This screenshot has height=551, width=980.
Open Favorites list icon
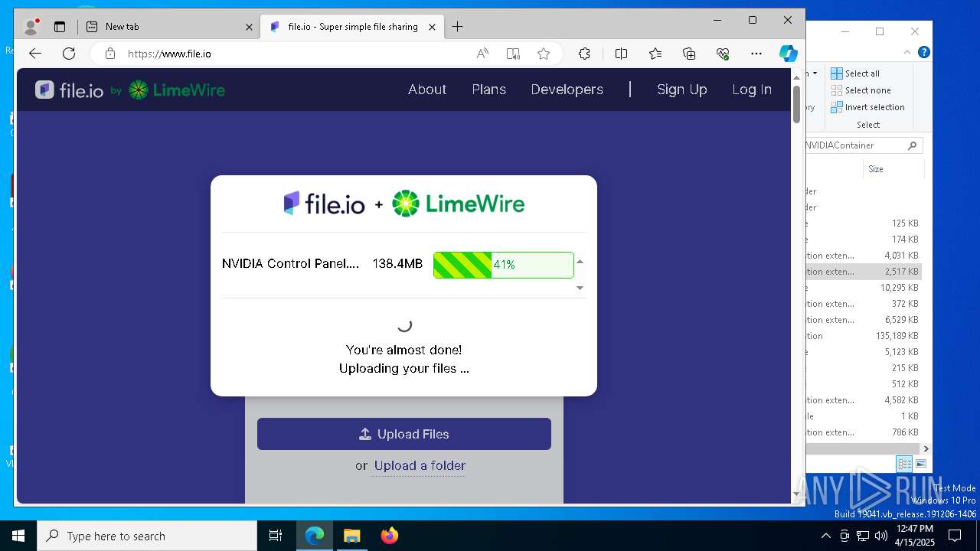pyautogui.click(x=655, y=54)
